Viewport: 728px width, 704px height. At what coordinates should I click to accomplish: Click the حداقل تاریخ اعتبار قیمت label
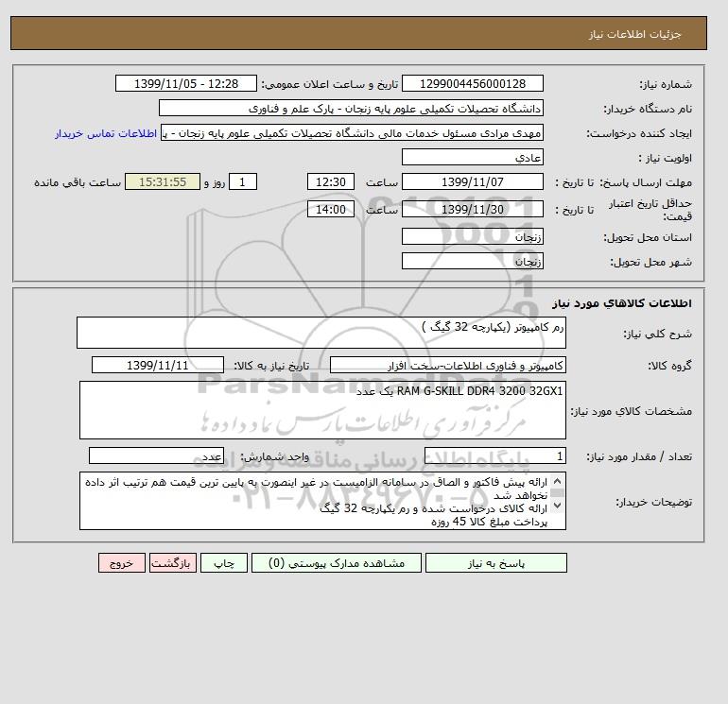[x=650, y=210]
